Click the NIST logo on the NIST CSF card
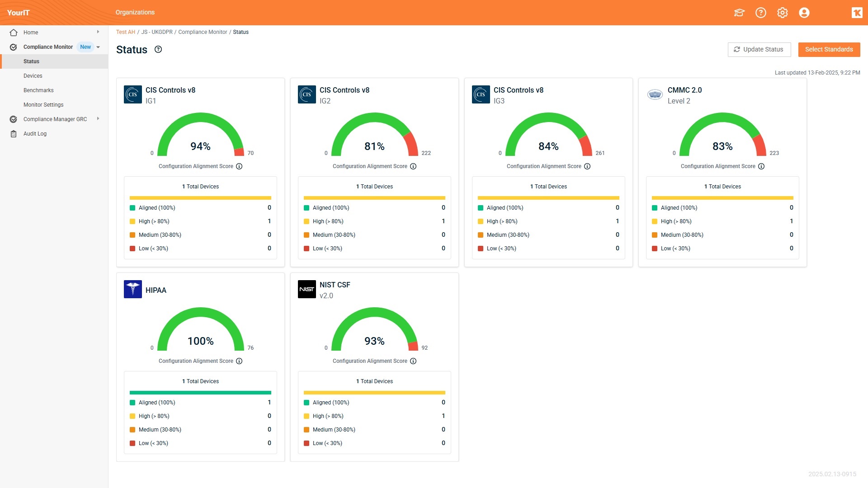 (x=307, y=289)
